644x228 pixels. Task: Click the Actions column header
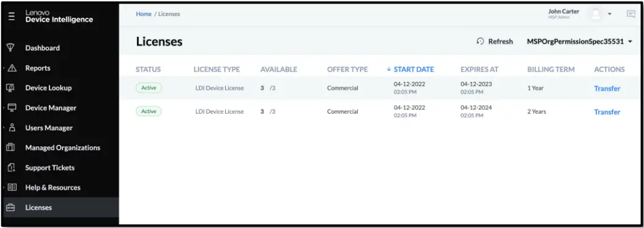(x=610, y=70)
